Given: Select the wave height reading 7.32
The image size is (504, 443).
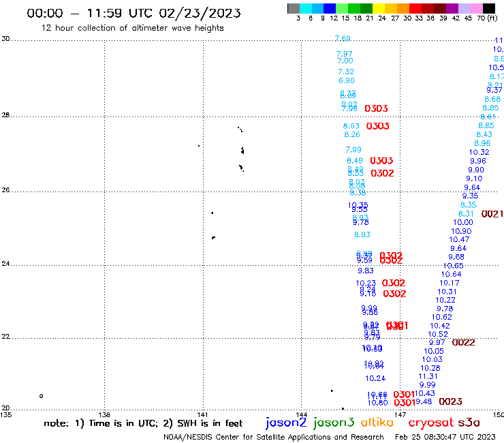Looking at the screenshot, I should point(346,72).
